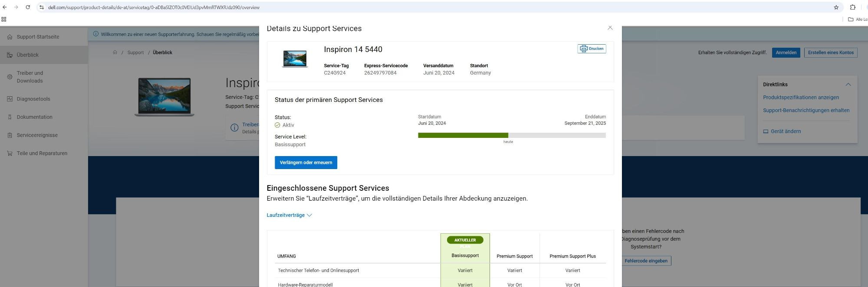
Task: Go back using the browser back arrow
Action: [x=5, y=7]
